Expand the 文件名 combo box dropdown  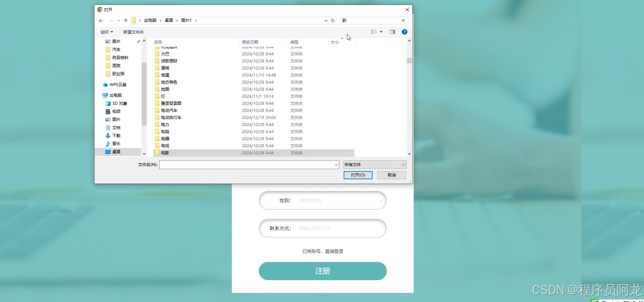point(336,165)
